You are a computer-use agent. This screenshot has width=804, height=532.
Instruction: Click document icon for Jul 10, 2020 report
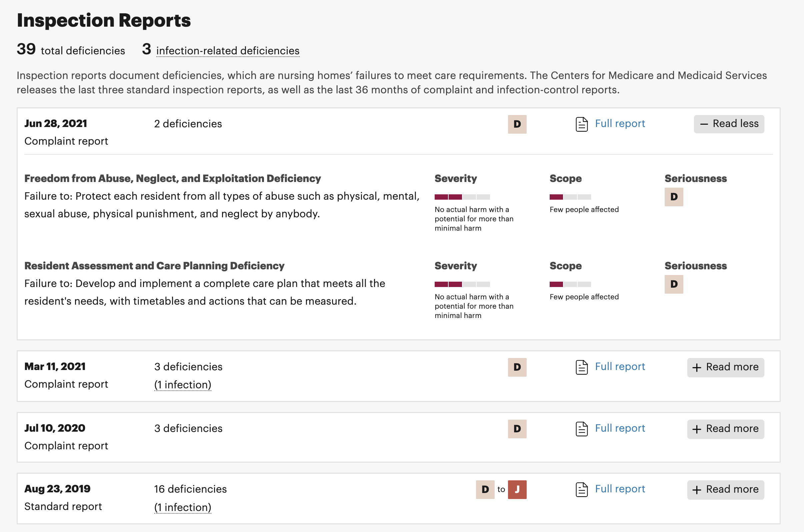click(x=581, y=429)
